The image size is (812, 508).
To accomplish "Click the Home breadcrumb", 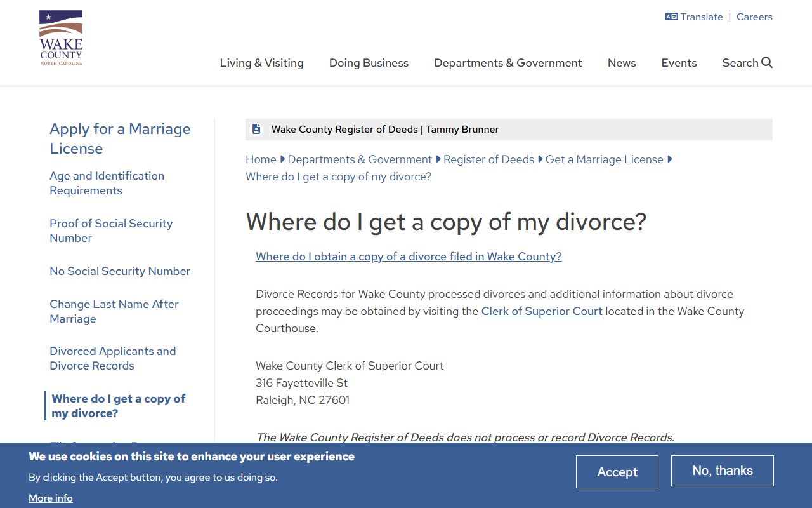I will tap(261, 159).
